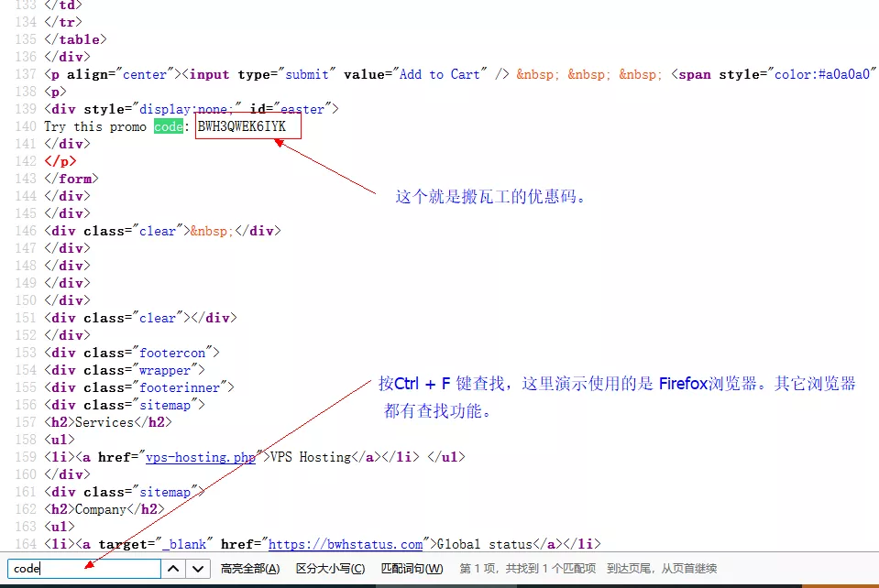Click the 'center' align value on line 137
Screen dimensions: 879x588
[x=145, y=74]
